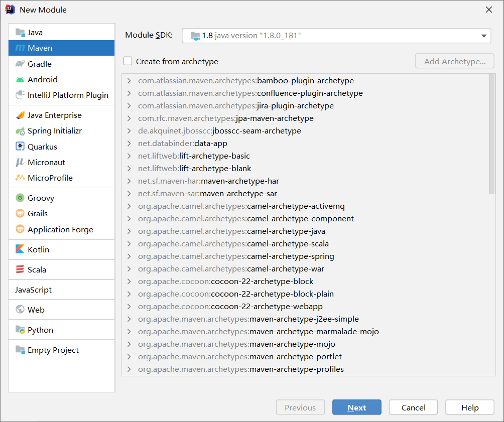The height and width of the screenshot is (422, 504).
Task: Click the Android robot icon
Action: (x=20, y=79)
